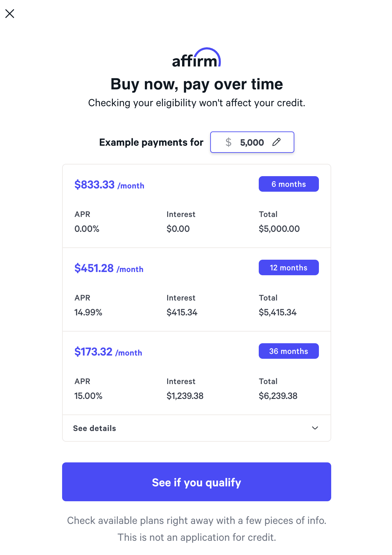Click the $5,415.34 total value
The height and width of the screenshot is (555, 392).
coord(278,312)
